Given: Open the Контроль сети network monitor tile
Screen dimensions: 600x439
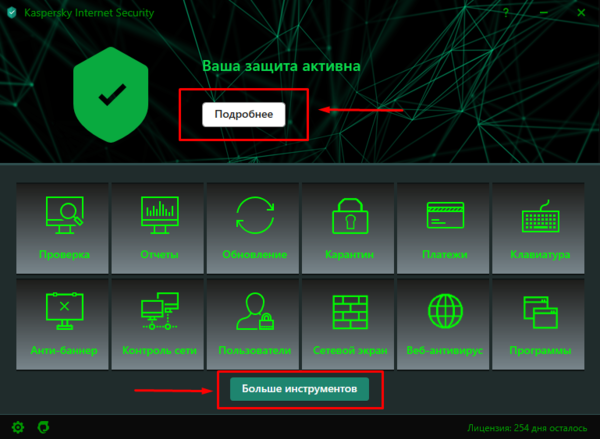Looking at the screenshot, I should point(158,324).
